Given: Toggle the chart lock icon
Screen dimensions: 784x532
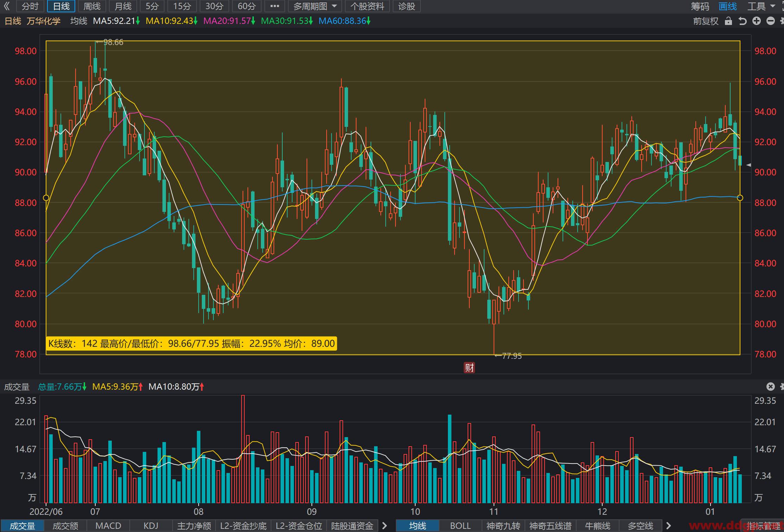Looking at the screenshot, I should click(x=728, y=21).
